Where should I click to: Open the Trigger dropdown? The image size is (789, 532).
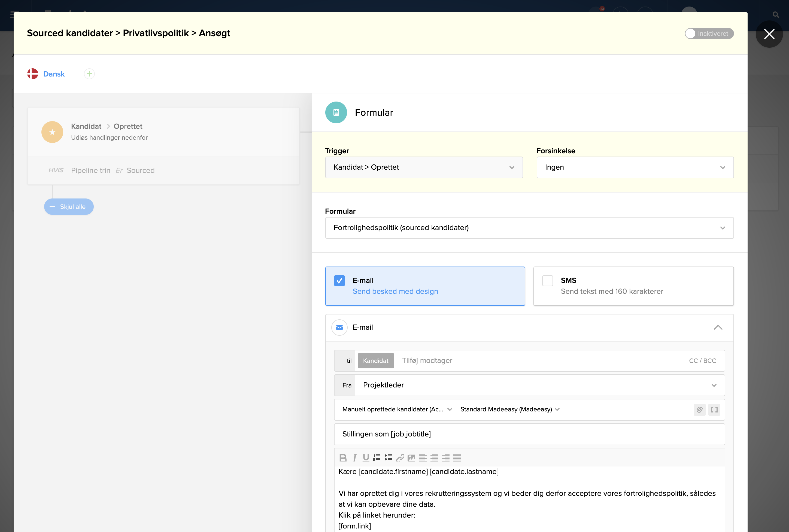(x=424, y=167)
